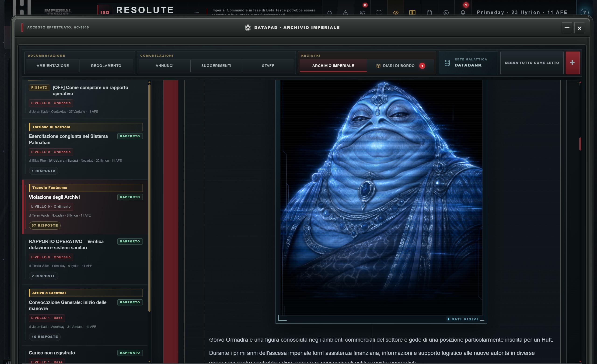Switch to the Suggerimenti tab

(x=216, y=66)
